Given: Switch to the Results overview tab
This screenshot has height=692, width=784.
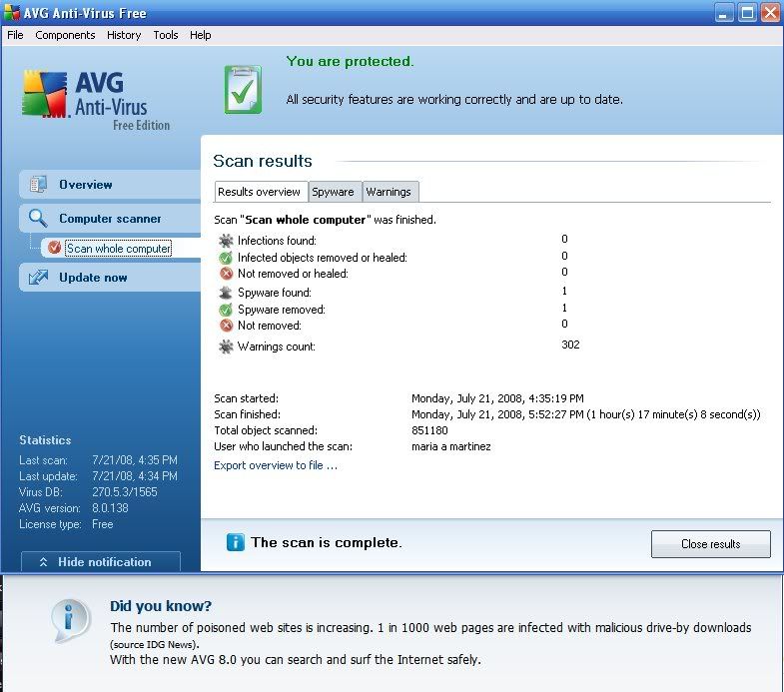Looking at the screenshot, I should (x=261, y=192).
